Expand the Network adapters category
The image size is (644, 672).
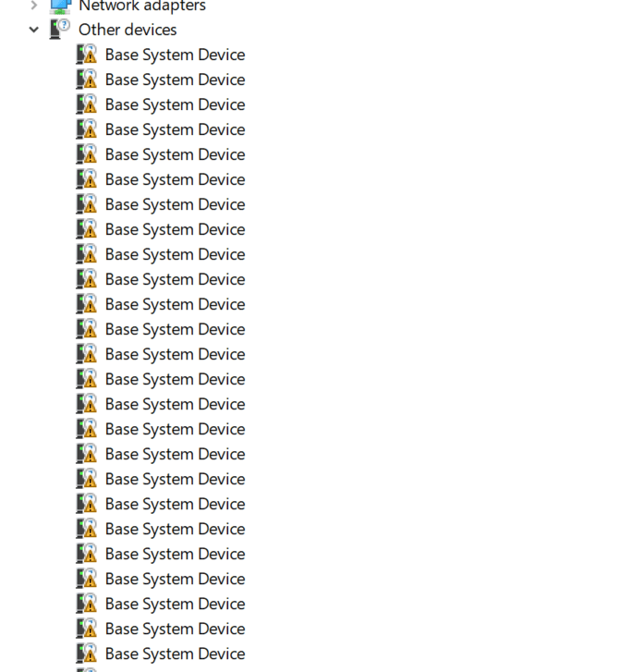34,6
